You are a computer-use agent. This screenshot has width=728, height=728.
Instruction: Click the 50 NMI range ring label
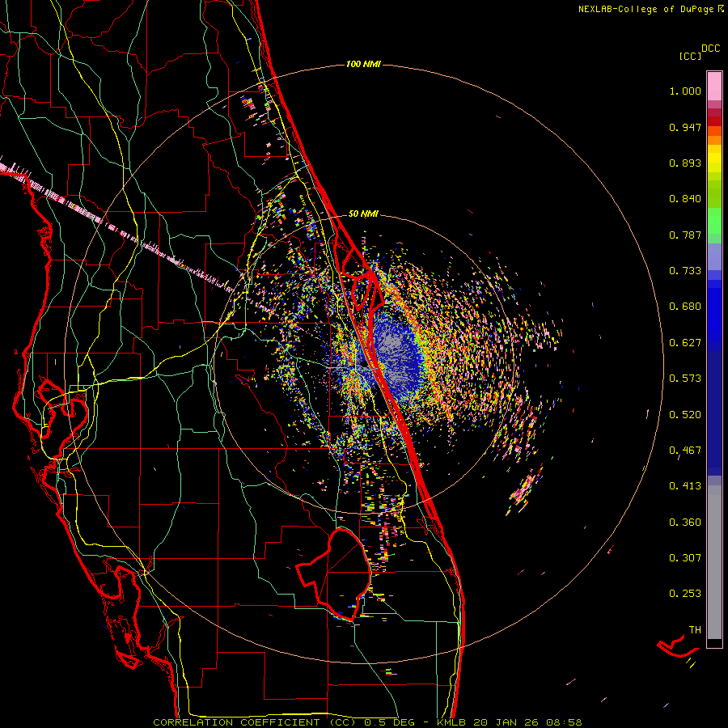point(363,214)
